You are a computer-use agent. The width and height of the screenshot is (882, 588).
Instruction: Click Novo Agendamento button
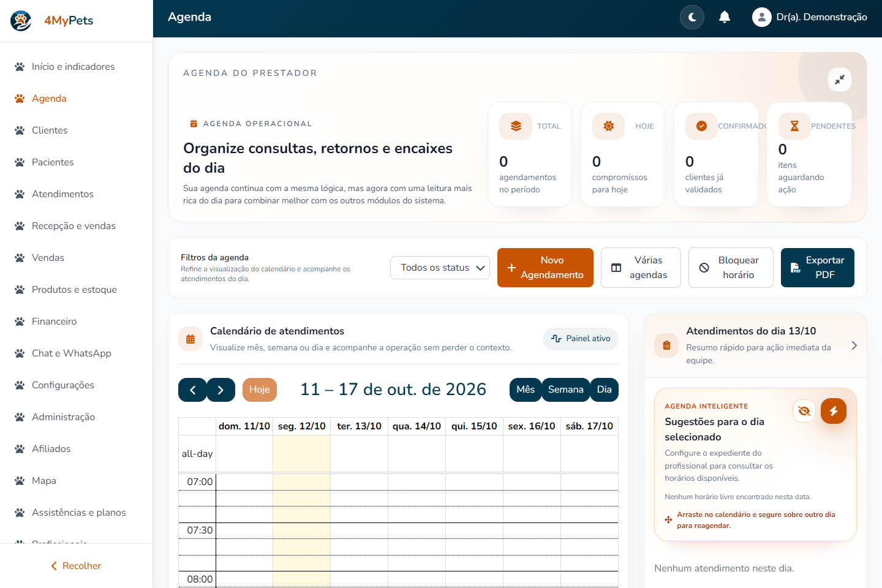click(x=545, y=268)
